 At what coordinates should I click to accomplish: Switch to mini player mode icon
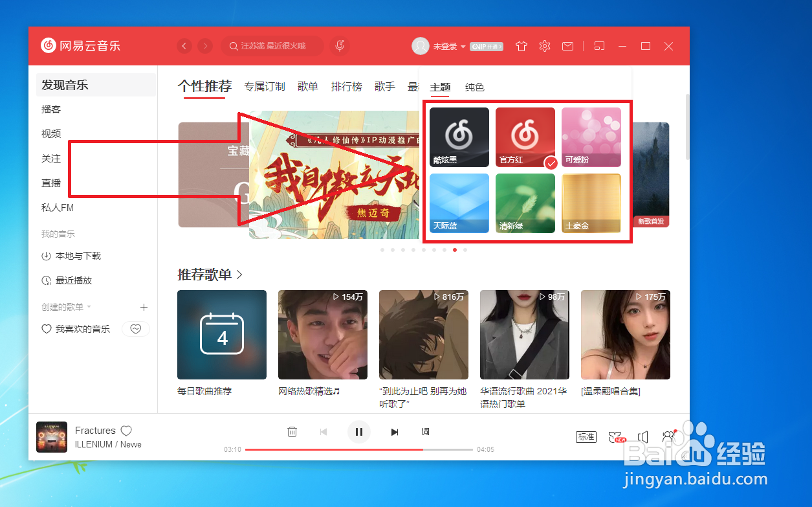pos(599,46)
